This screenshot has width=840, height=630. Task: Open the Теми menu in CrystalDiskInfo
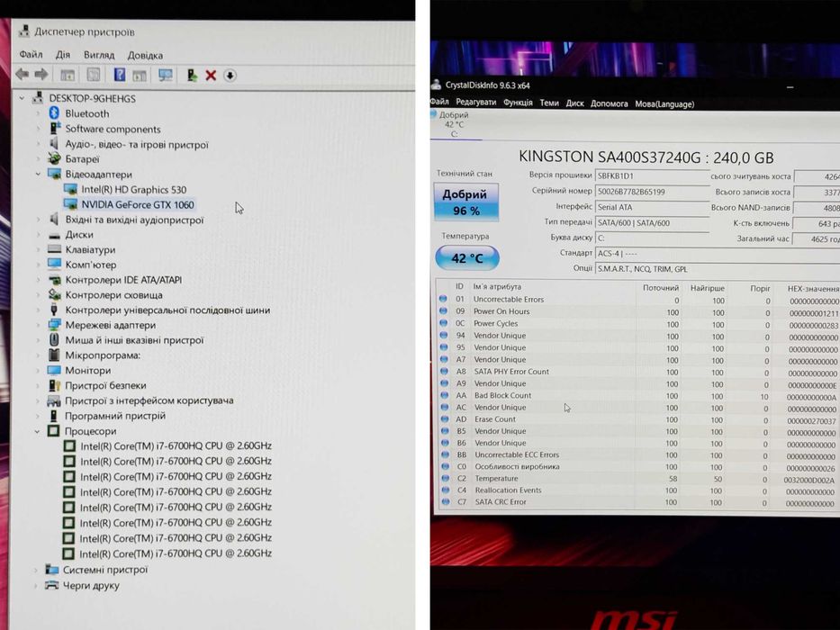point(549,103)
